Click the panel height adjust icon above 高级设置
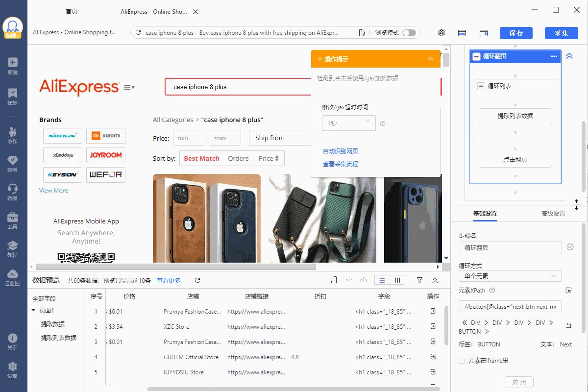Screen dimensions: 588x392 tap(576, 205)
